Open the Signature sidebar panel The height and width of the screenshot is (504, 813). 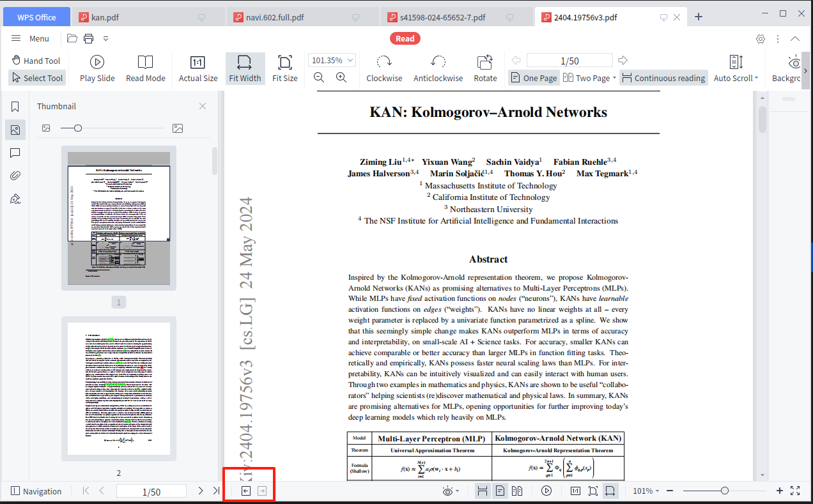click(15, 199)
